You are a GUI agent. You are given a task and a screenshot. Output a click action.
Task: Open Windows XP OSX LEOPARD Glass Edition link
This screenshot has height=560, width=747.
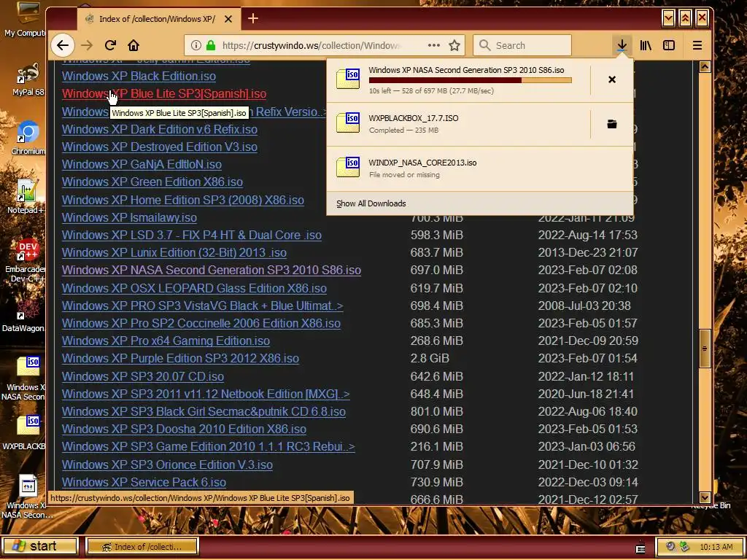[x=194, y=289]
